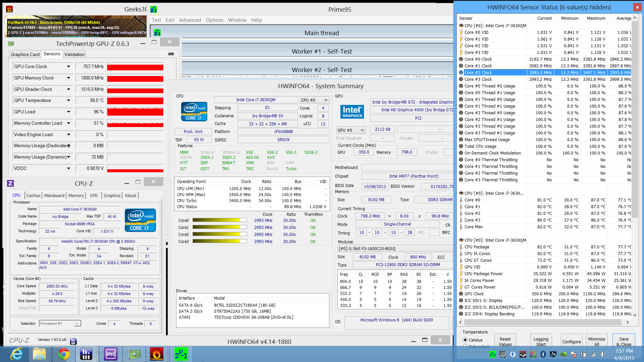Switch to the Mainboard tab in CPU-Z

[54, 195]
